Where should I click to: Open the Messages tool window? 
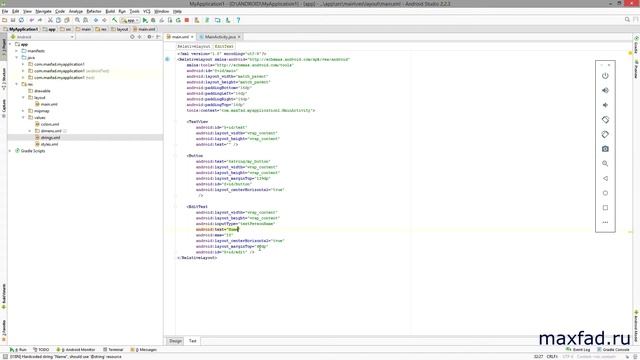click(144, 350)
